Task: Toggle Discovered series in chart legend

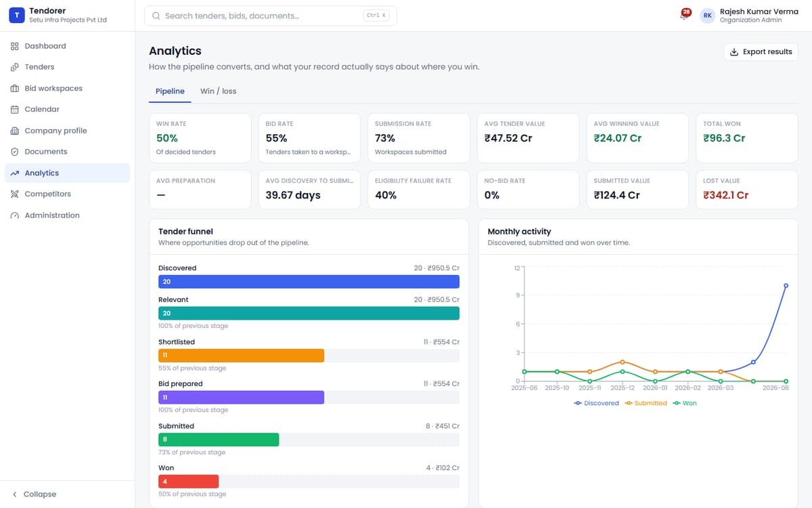Action: [x=596, y=403]
